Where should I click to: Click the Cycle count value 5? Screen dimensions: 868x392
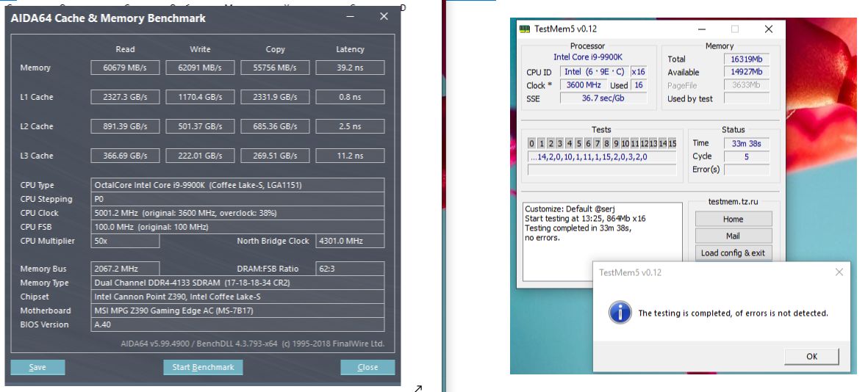point(747,156)
